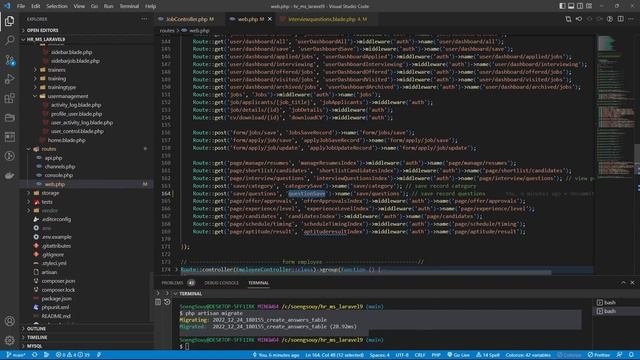Screen dimensions: 640x360
Task: Open the Extensions view
Action: point(9,98)
